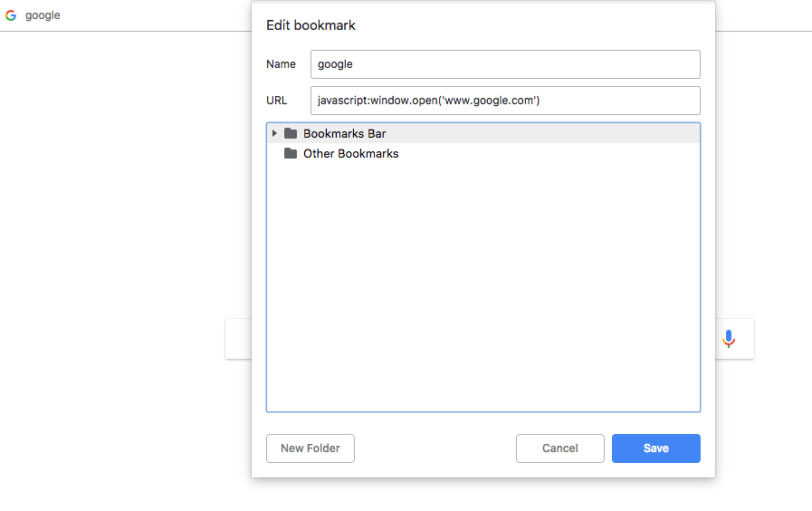Click the Bookmarks Bar folder icon

click(291, 134)
